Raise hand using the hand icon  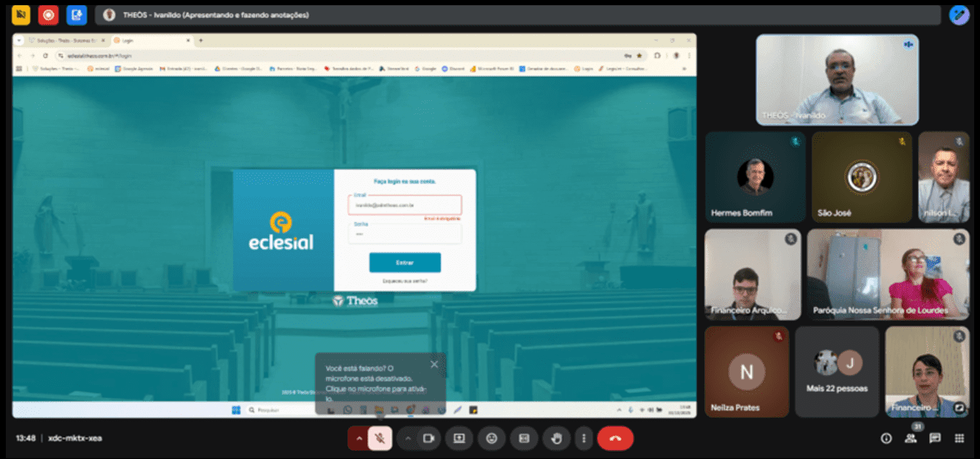557,438
